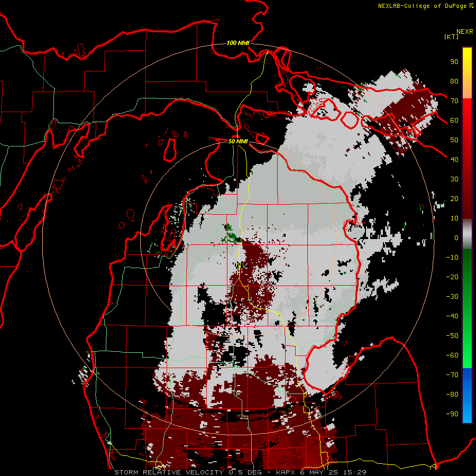Click the -10 value on the velocity scale
The image size is (476, 476).
452,258
